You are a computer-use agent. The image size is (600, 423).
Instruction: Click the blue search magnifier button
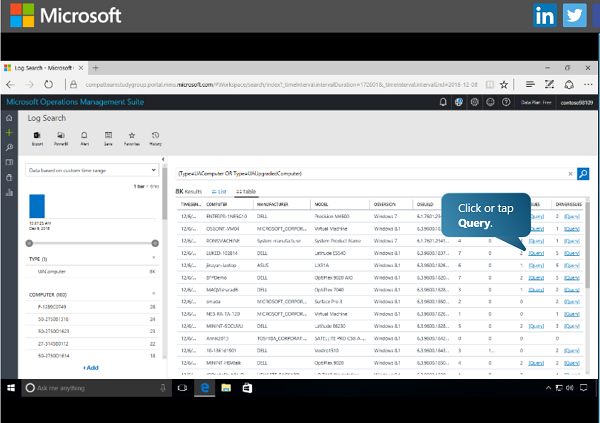tap(583, 174)
